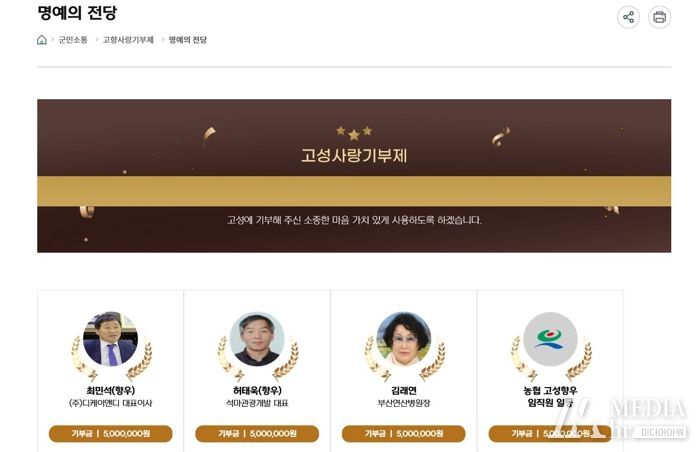The height and width of the screenshot is (452, 699).
Task: Select 명예의 전당 breadcrumb item
Action: point(188,40)
